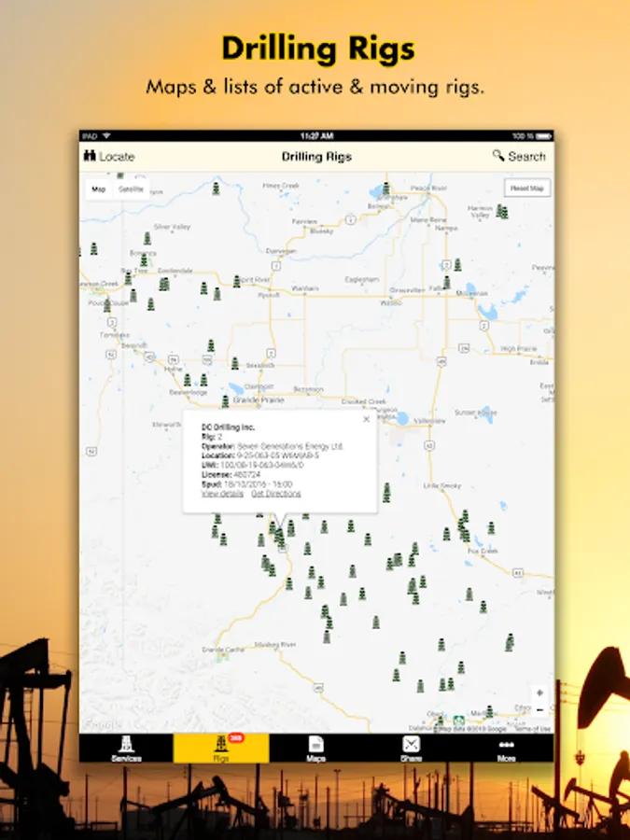Open the More menu dots
Viewport: 630px width, 840px height.
(506, 746)
